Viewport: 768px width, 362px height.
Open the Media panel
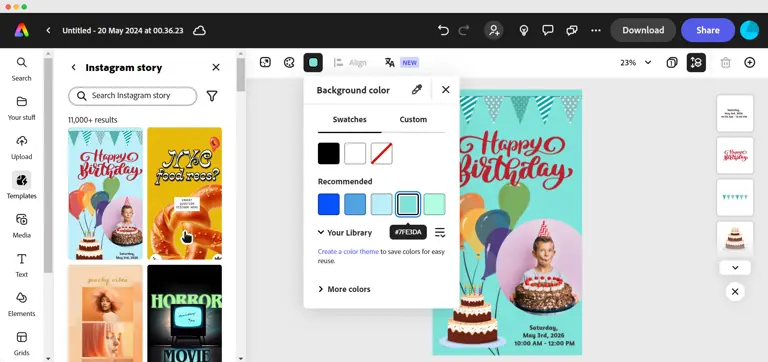(x=22, y=226)
